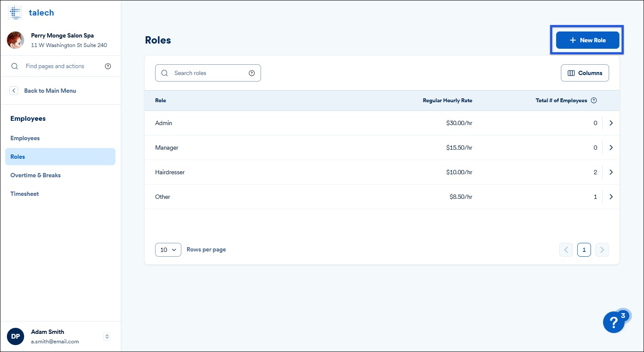Open the Rows per page dropdown
Image resolution: width=644 pixels, height=352 pixels.
tap(168, 249)
